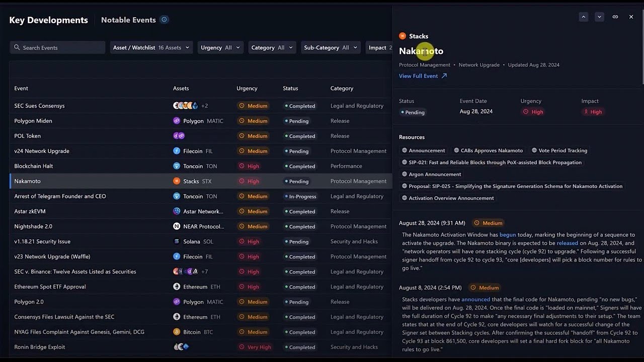Viewport: 644px width, 362px height.
Task: Click the View Full Event arrow icon
Action: [x=444, y=76]
